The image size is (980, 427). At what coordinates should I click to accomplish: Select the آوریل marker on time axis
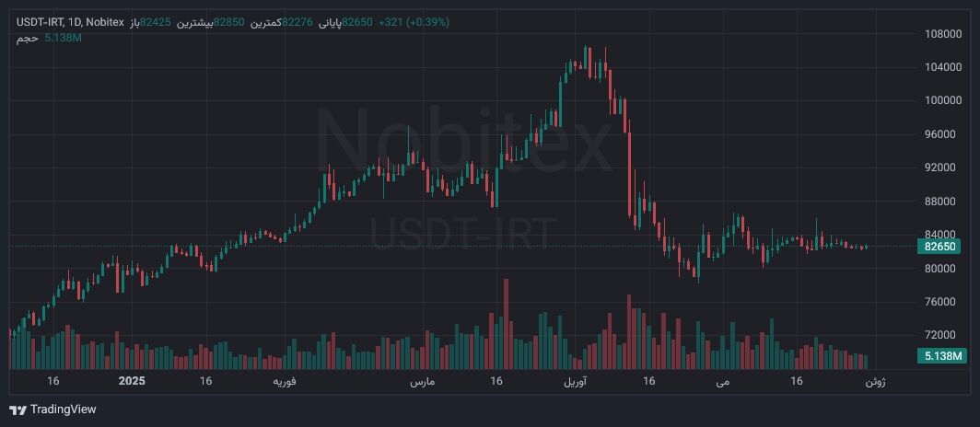pyautogui.click(x=573, y=381)
